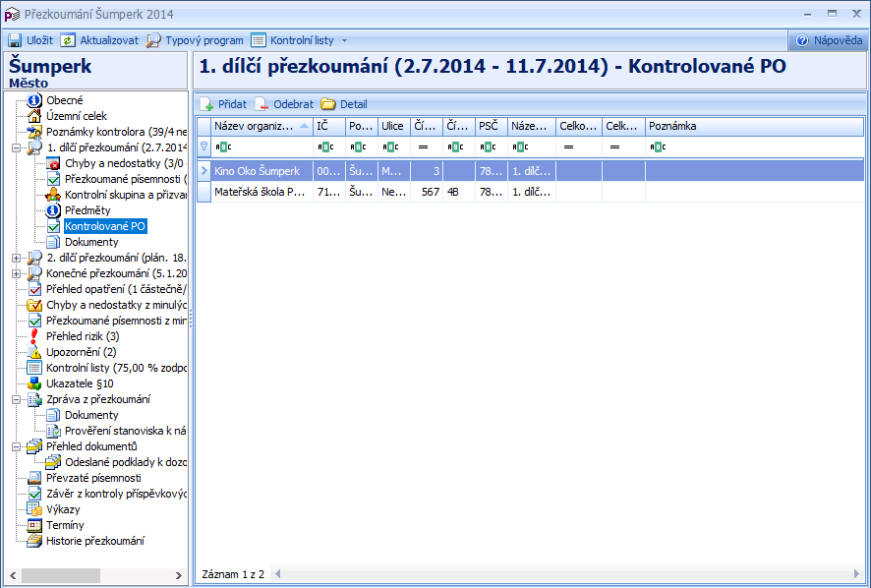871x588 pixels.
Task: Collapse the Přehled dokumentů node
Action: pos(16,446)
